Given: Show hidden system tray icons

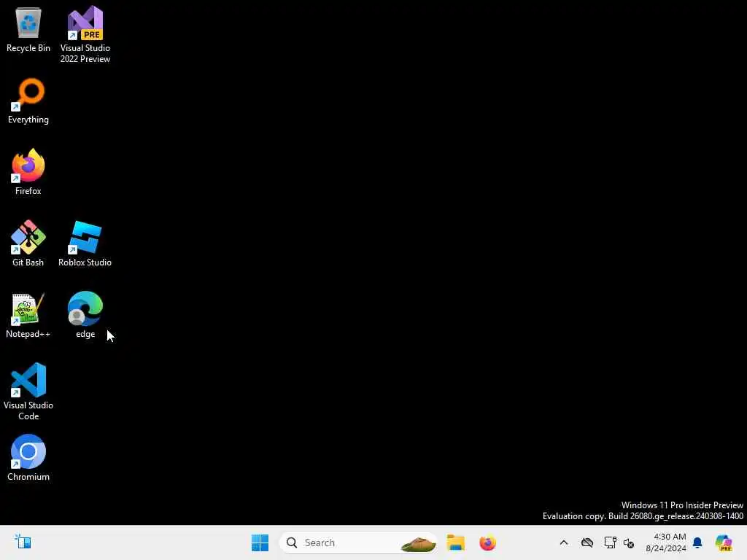Looking at the screenshot, I should pos(564,542).
